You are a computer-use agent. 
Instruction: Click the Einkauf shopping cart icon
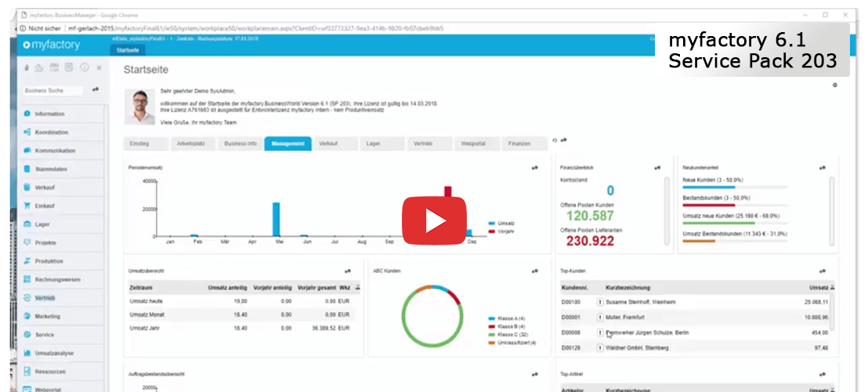tap(27, 205)
